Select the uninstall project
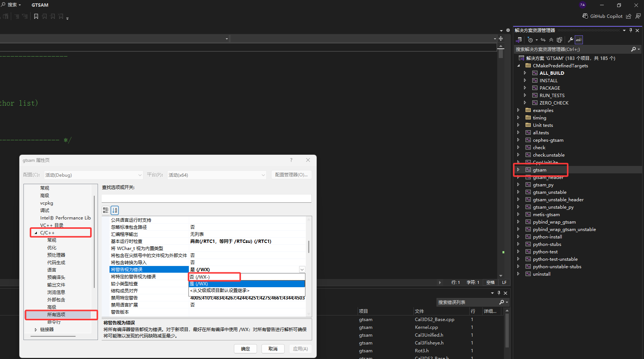Screen dimensions: 644x359 (x=542, y=274)
